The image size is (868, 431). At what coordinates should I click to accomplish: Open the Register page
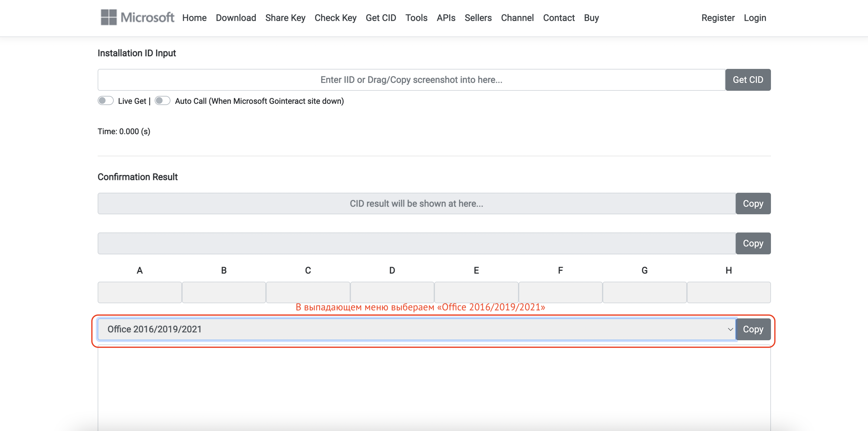click(x=718, y=18)
